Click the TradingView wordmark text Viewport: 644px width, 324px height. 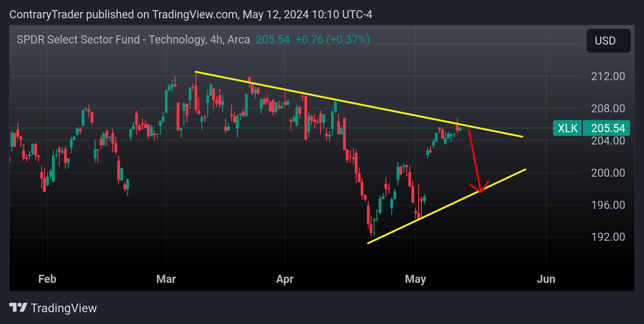click(64, 308)
